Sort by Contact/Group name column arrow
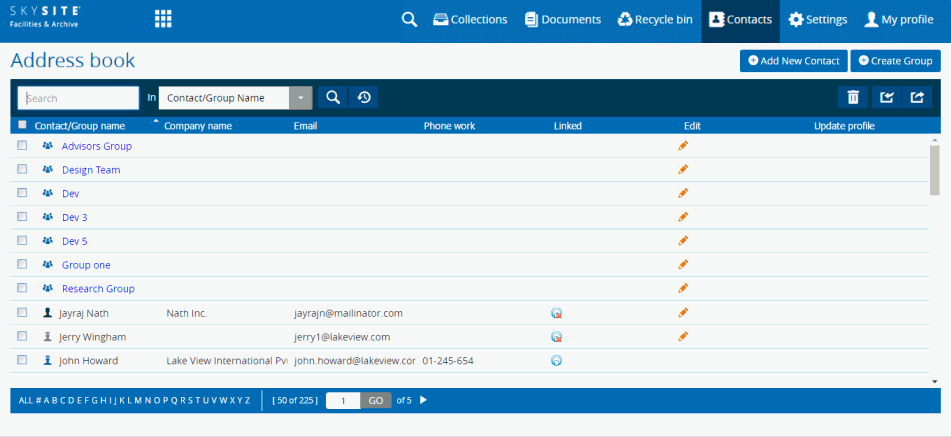Image resolution: width=951 pixels, height=437 pixels. (x=155, y=122)
